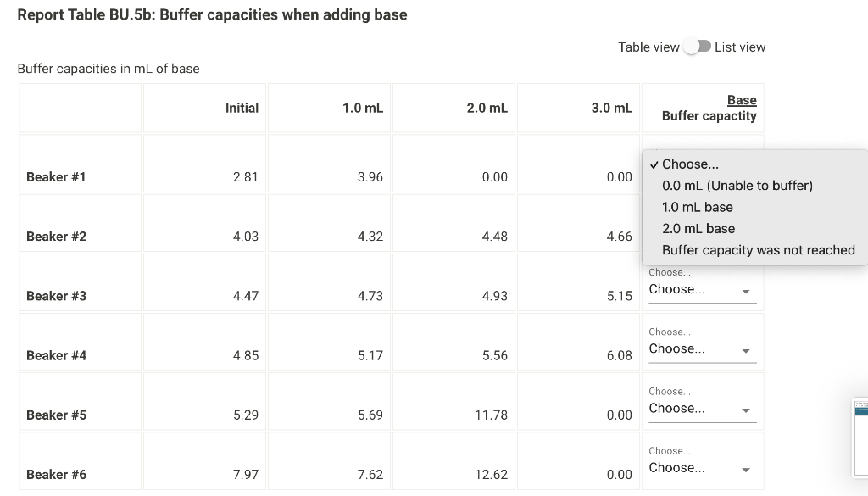This screenshot has height=496, width=868.
Task: Open Beaker #3 buffer capacity dropdown
Action: [702, 289]
